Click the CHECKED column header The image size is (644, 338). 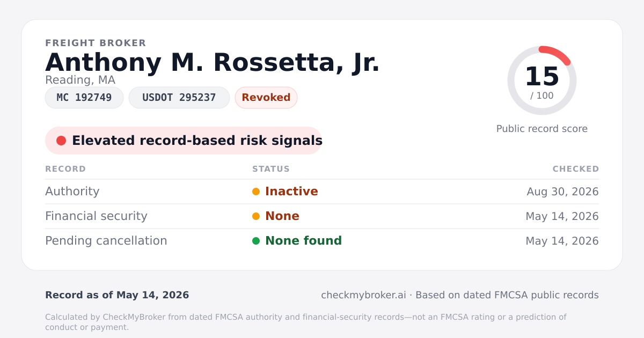[x=576, y=169]
